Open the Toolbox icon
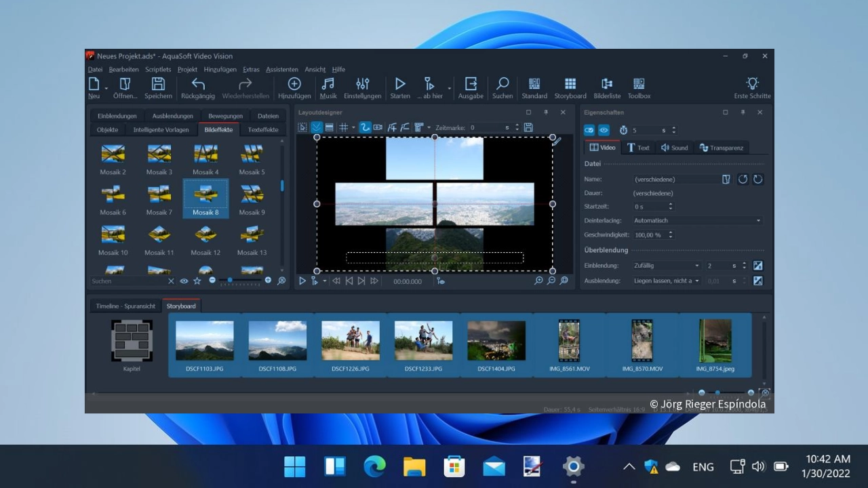 coord(639,84)
